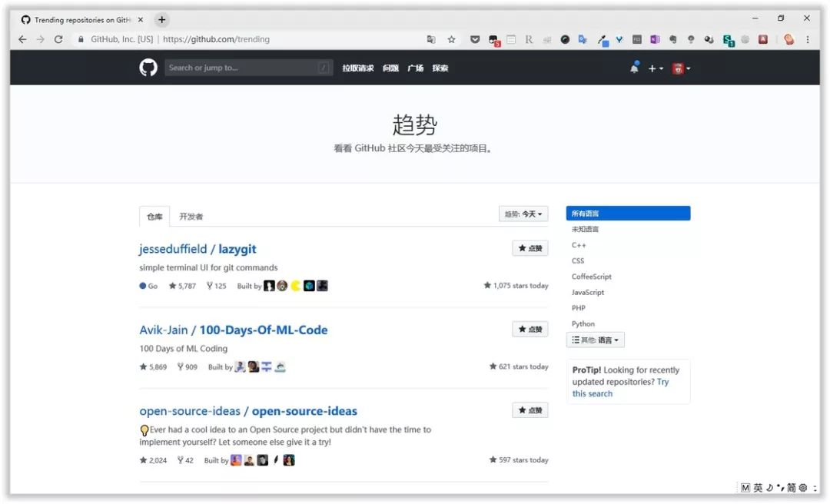Viewport: 830px width, 504px height.
Task: Click the gray R extension icon
Action: 529,39
